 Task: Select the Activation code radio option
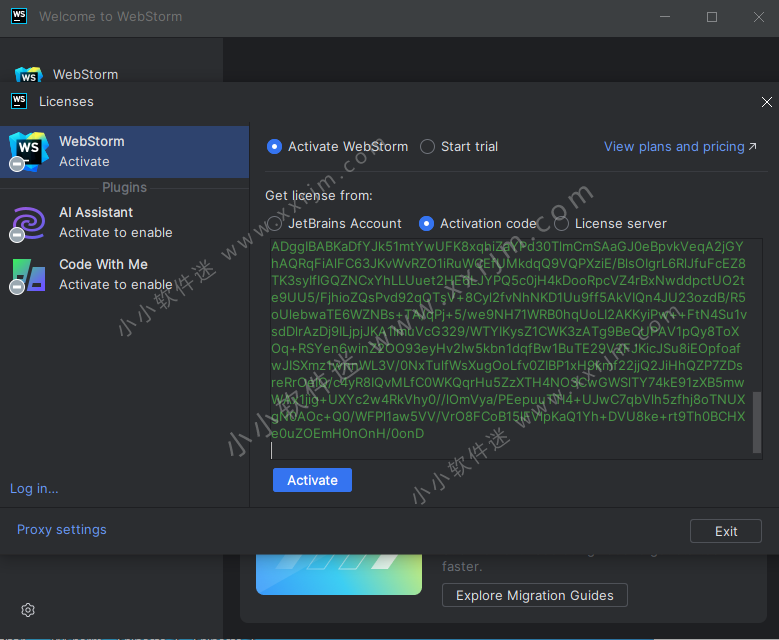427,224
